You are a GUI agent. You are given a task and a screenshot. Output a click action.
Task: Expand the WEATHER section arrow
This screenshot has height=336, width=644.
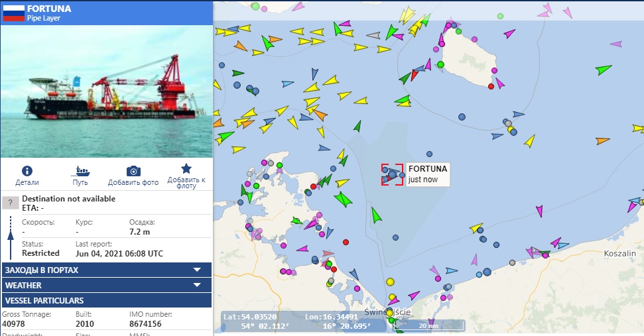pyautogui.click(x=197, y=285)
